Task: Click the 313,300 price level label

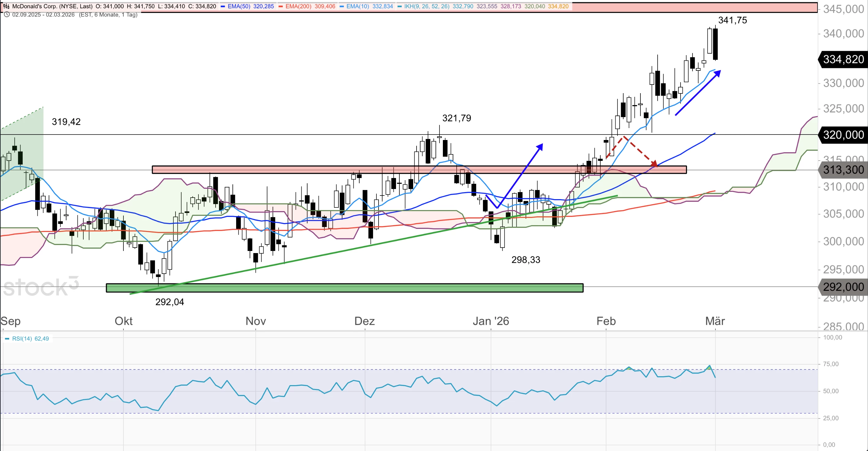Action: click(843, 169)
